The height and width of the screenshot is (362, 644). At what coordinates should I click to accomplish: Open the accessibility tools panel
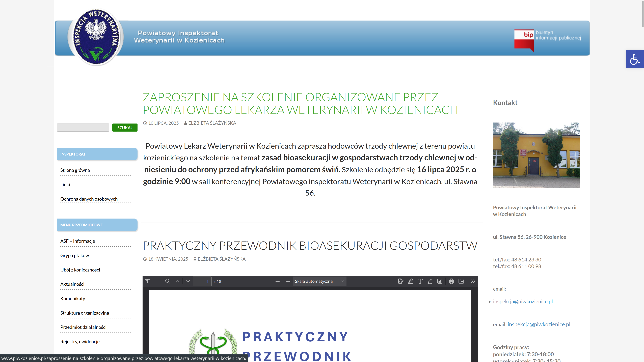635,59
